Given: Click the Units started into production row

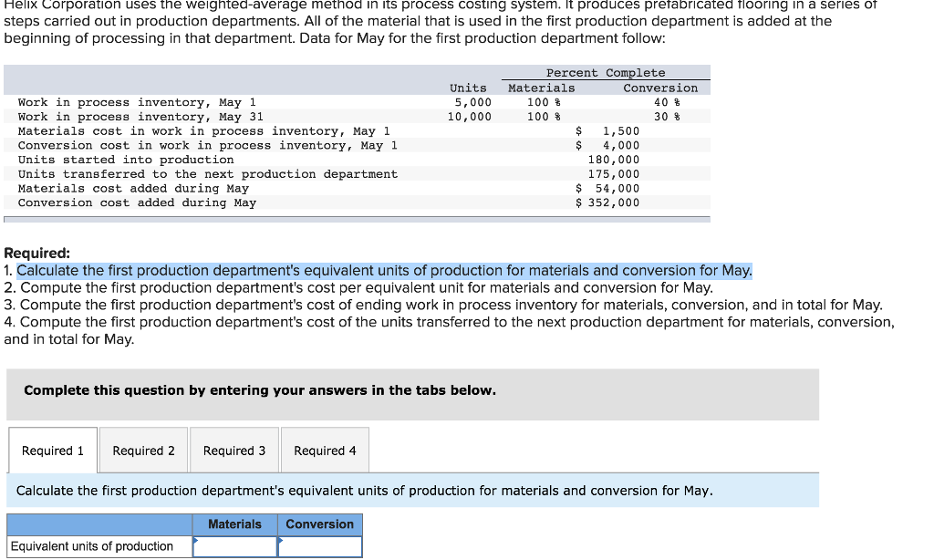Looking at the screenshot, I should 126,160.
